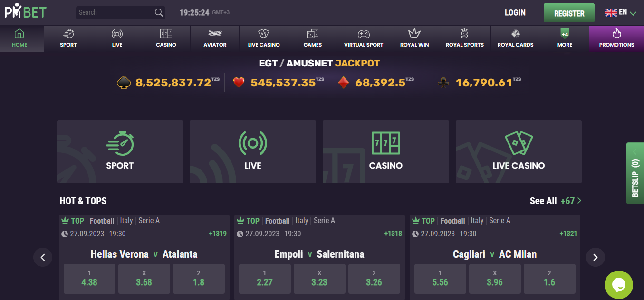Click the 19:25:24 clock display
Screen dimensions: 644x300
[194, 13]
